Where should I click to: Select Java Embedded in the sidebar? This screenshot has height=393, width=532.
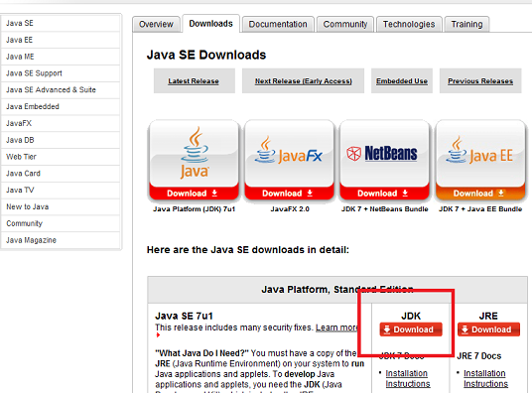pos(61,106)
